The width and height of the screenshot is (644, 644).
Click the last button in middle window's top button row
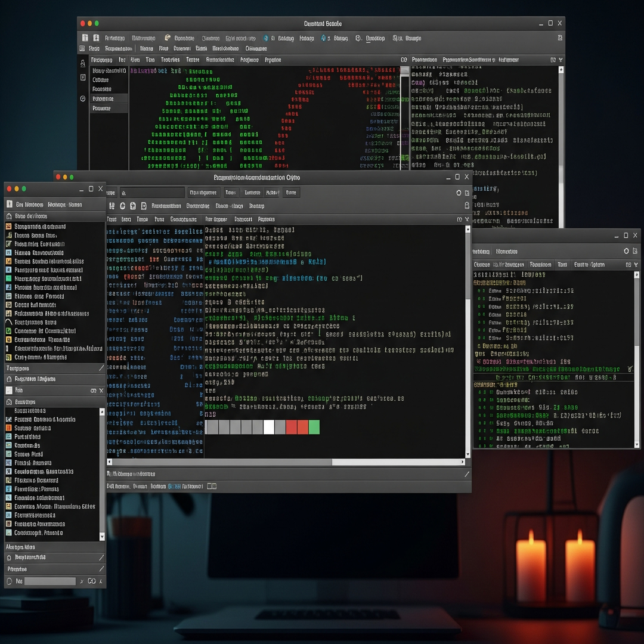pyautogui.click(x=291, y=193)
